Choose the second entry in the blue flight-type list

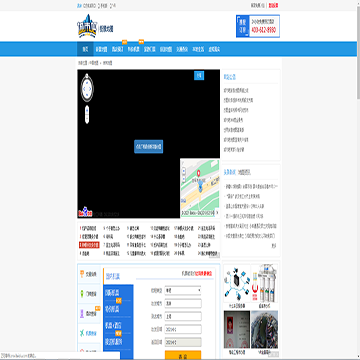tap(112, 309)
